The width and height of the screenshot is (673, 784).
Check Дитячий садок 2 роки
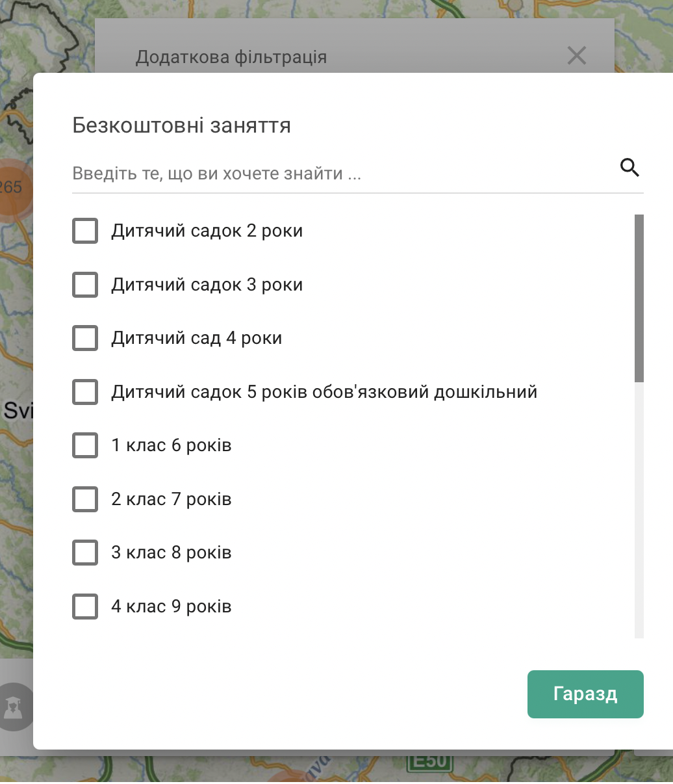pyautogui.click(x=85, y=231)
